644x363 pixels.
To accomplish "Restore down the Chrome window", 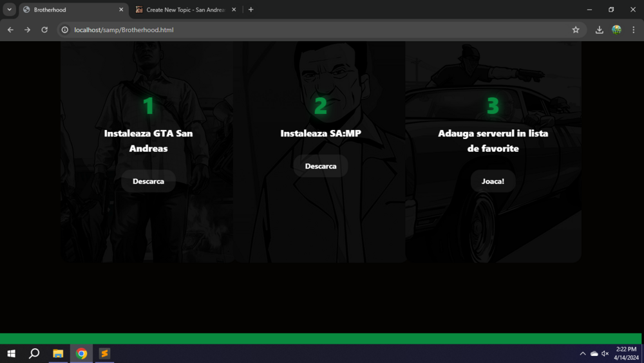I will tap(611, 10).
